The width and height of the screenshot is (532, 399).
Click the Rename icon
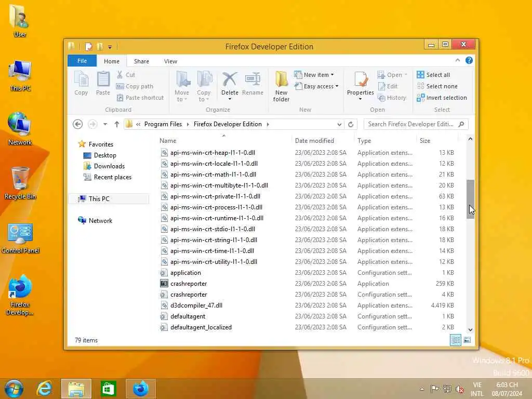tap(253, 83)
